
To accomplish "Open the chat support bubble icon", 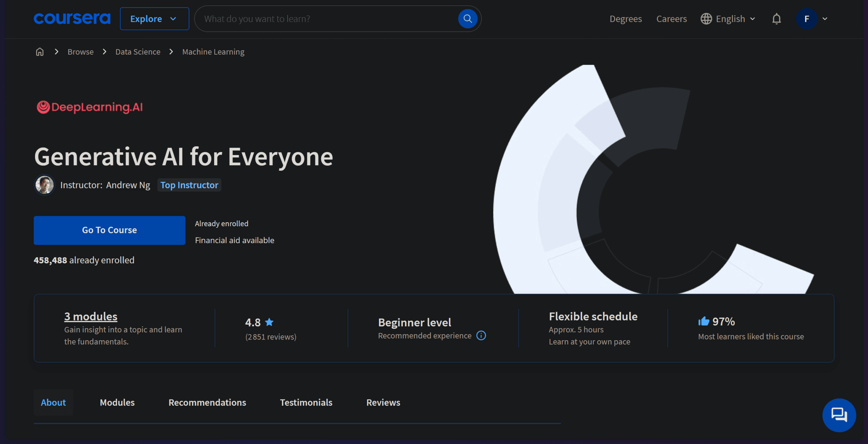I will (839, 415).
